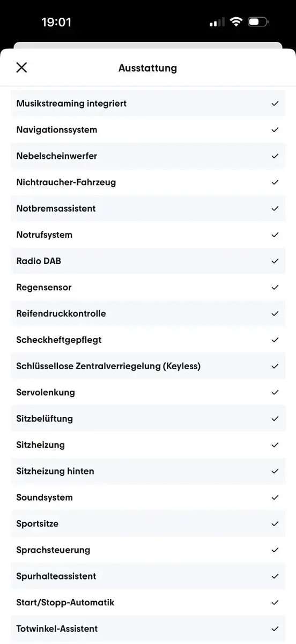Click the Totwinkel-Assistent checkmark
This screenshot has height=644, width=296.
(x=275, y=629)
